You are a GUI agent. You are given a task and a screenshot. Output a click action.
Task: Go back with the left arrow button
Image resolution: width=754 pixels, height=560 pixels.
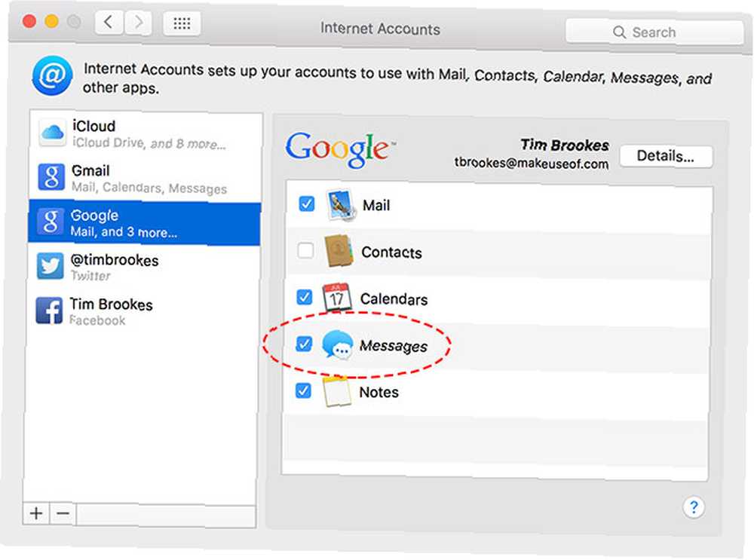coord(109,22)
